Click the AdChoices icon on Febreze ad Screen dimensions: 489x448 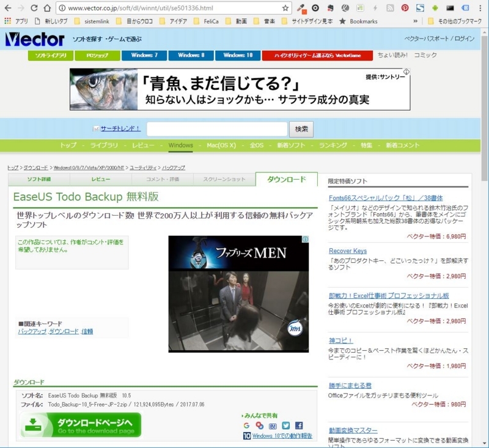click(305, 239)
